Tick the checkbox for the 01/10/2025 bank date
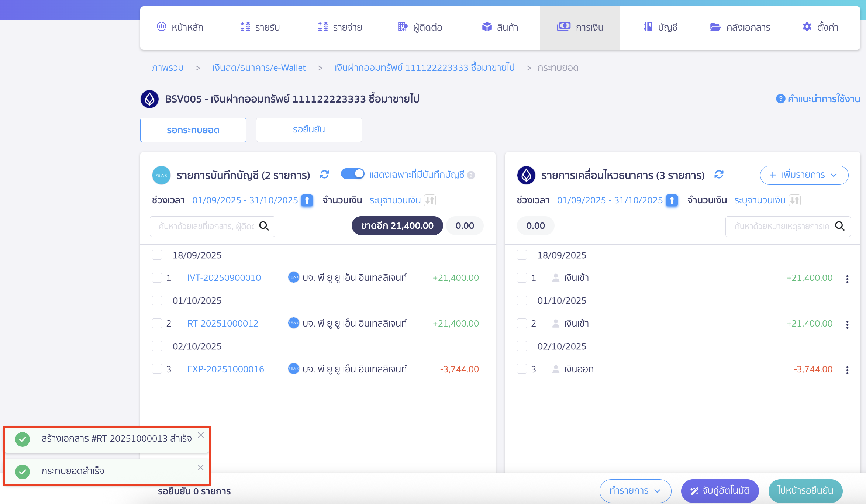Image resolution: width=866 pixels, height=504 pixels. [522, 301]
